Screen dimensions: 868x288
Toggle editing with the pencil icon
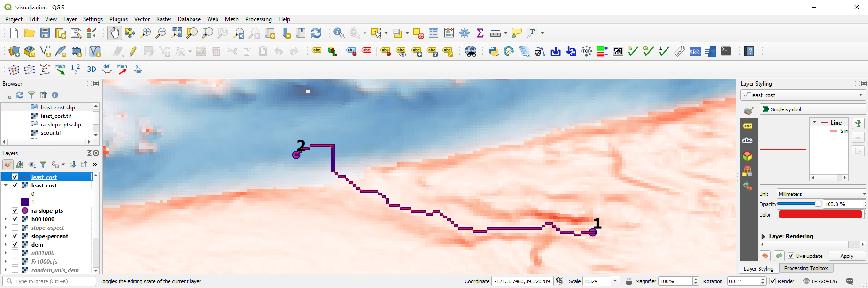pyautogui.click(x=133, y=51)
